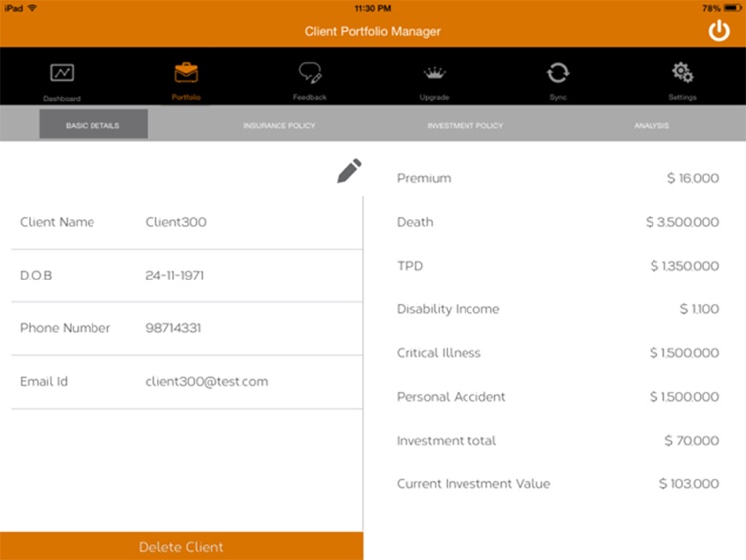Image resolution: width=746 pixels, height=560 pixels.
Task: Click the Client Name label
Action: pyautogui.click(x=57, y=222)
